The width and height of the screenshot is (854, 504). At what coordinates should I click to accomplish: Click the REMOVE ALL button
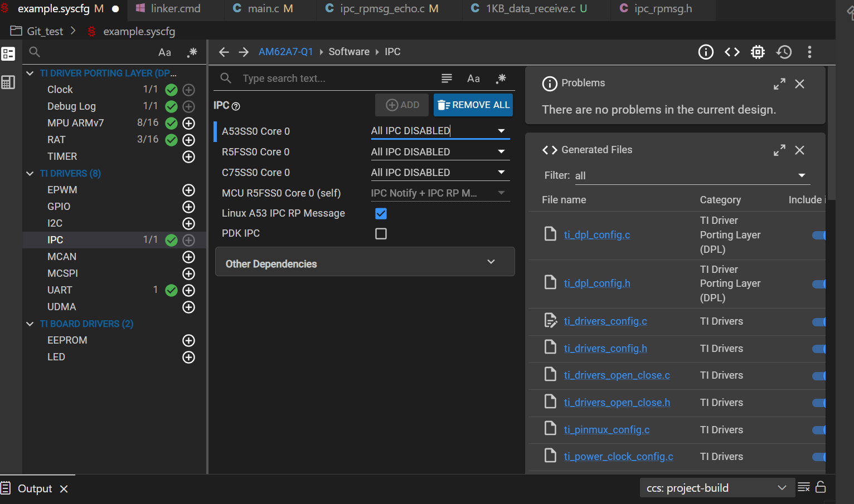tap(473, 105)
